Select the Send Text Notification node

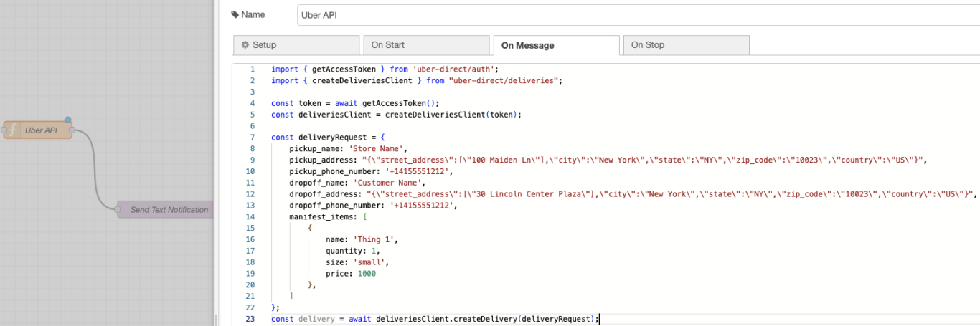pos(166,210)
